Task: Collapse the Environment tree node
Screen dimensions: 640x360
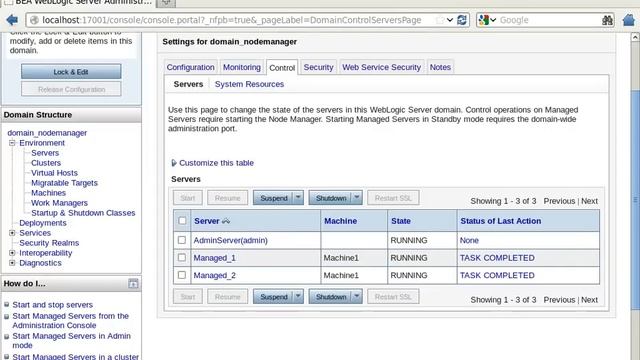Action: coord(12,143)
